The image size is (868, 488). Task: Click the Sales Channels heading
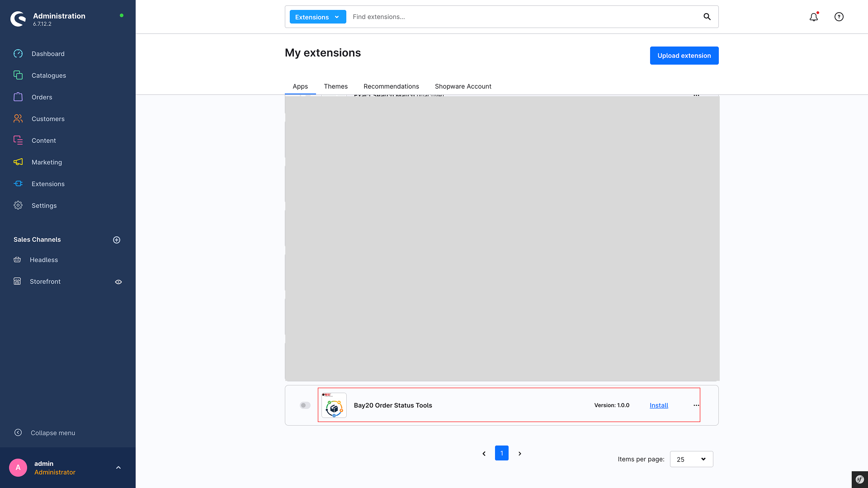tap(37, 239)
